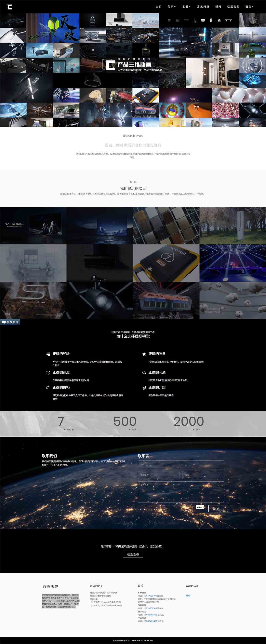Click the star icon beside 正确的质量

tap(144, 354)
